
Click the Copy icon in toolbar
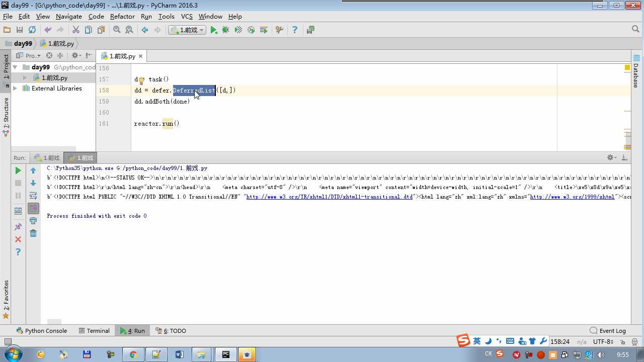89,30
